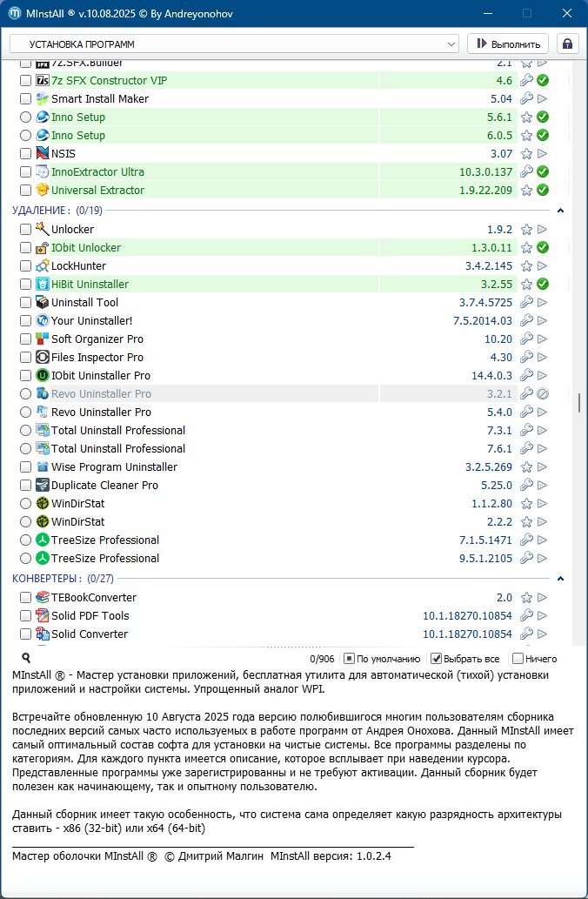
Task: Click the УДАЛЕНИЕ: (0/19) category header
Action: (57, 211)
